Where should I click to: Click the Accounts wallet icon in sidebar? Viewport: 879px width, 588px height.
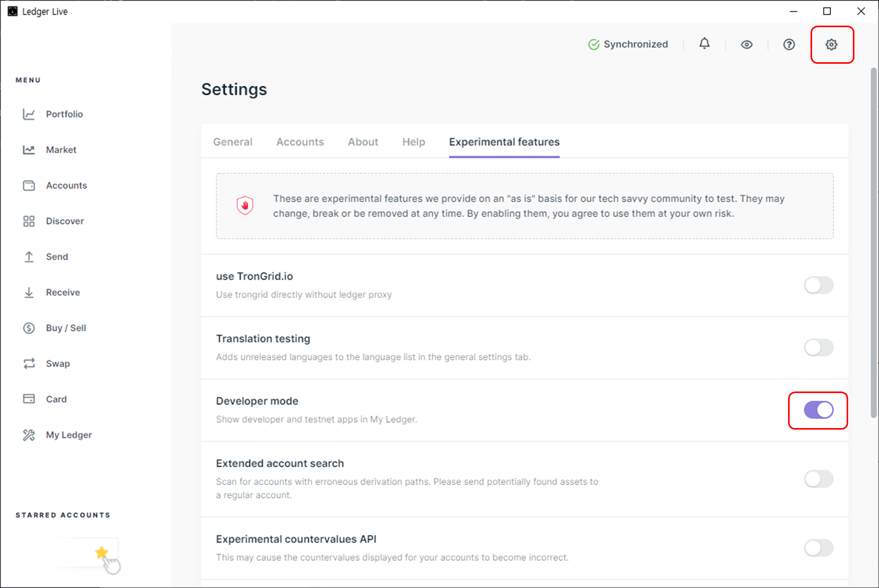pyautogui.click(x=29, y=186)
